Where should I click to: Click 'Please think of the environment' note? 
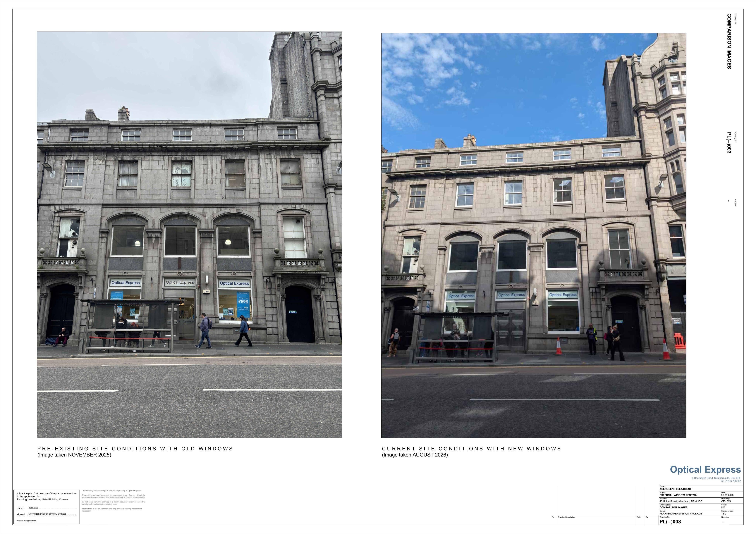point(112,510)
